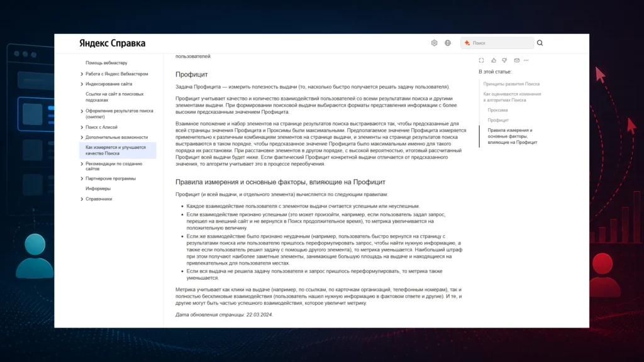Open Индексирование сайта section
The width and height of the screenshot is (644, 362).
(x=109, y=84)
